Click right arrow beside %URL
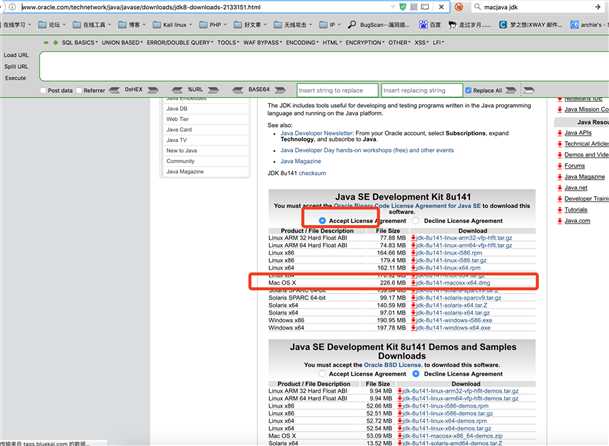The height and width of the screenshot is (446, 609). click(213, 90)
